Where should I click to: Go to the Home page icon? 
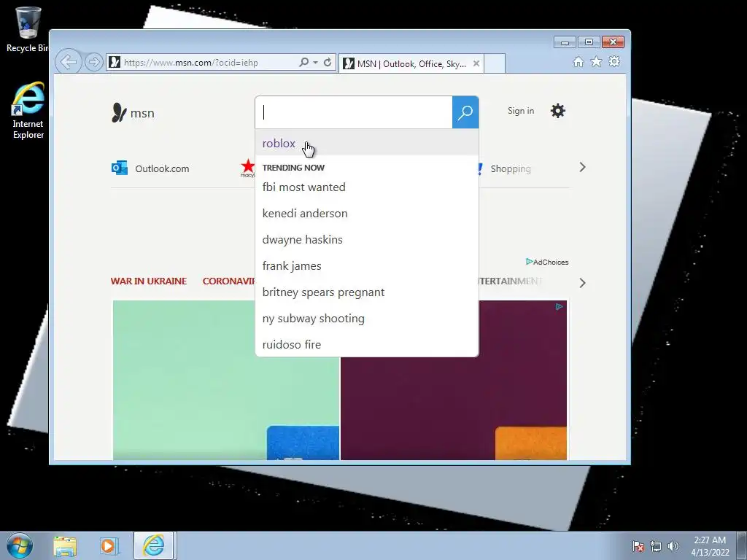[578, 62]
